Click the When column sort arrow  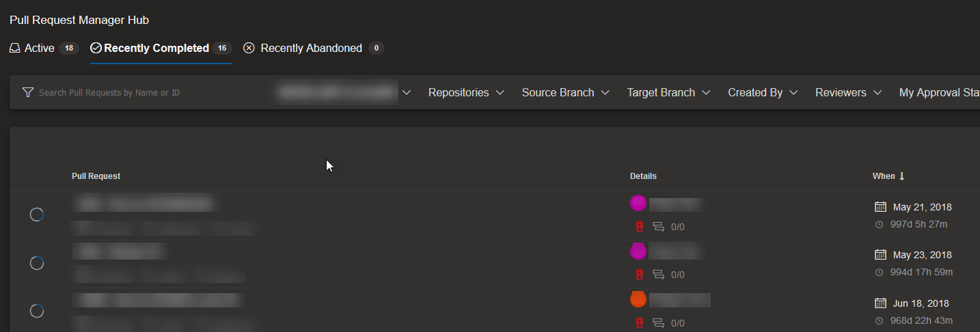point(901,176)
